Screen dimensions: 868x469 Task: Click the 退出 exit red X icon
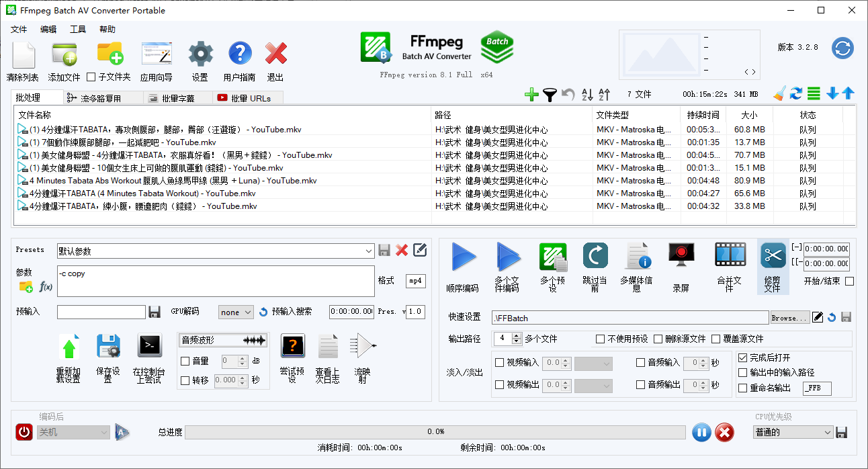[275, 54]
